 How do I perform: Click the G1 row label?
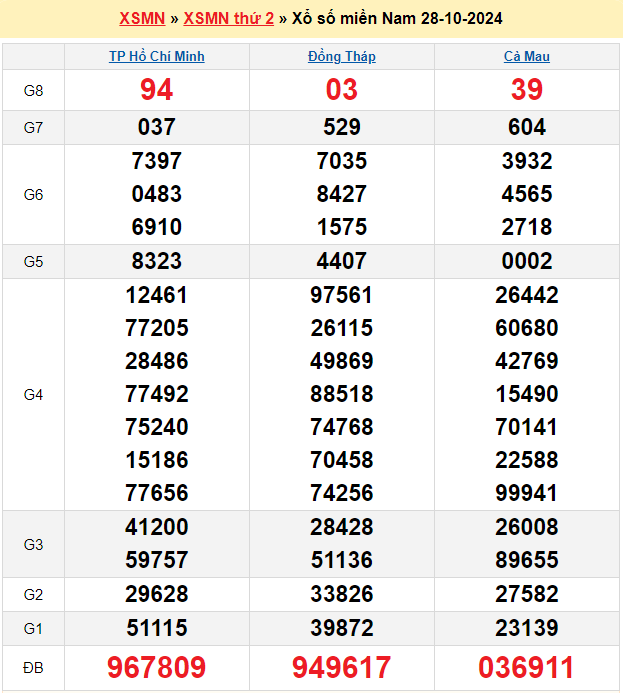33,628
